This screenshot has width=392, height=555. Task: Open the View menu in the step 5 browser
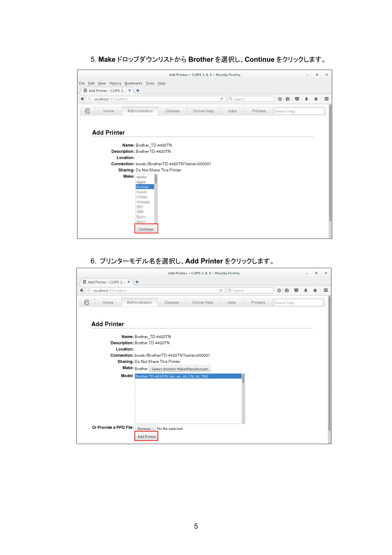[102, 83]
